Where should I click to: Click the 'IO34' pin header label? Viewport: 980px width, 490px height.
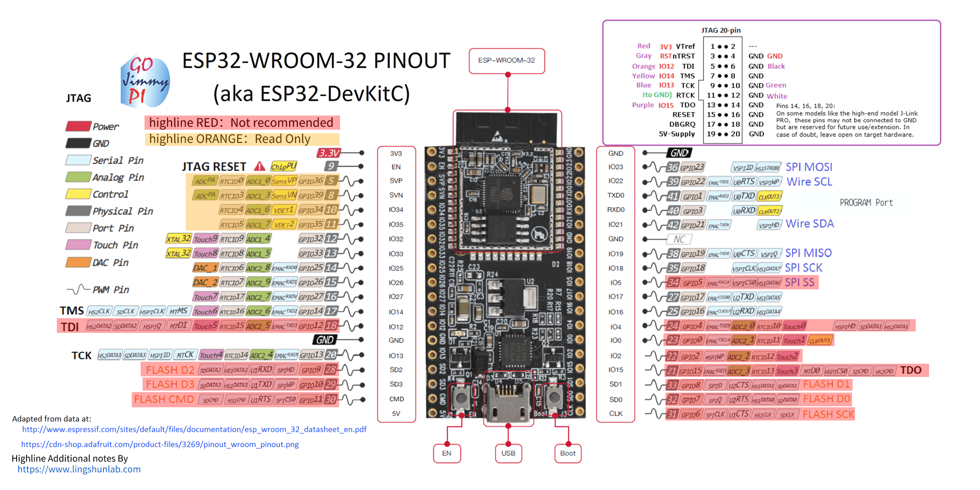tap(396, 210)
